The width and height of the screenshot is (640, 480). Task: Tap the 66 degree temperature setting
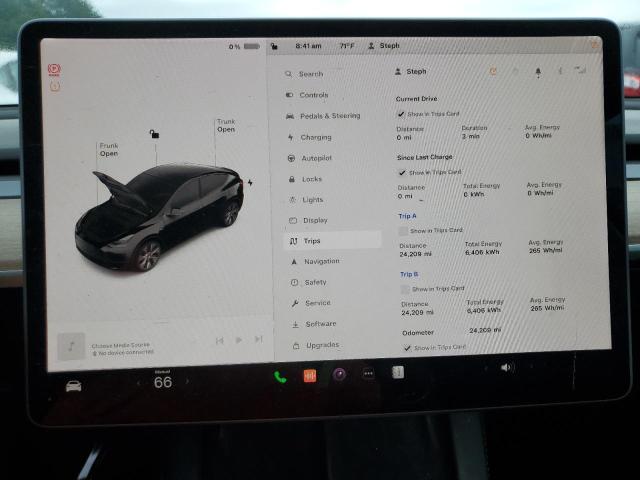point(163,382)
